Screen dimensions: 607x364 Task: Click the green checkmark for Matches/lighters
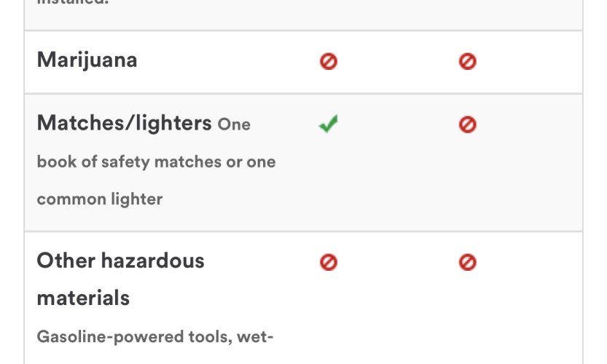point(328,124)
